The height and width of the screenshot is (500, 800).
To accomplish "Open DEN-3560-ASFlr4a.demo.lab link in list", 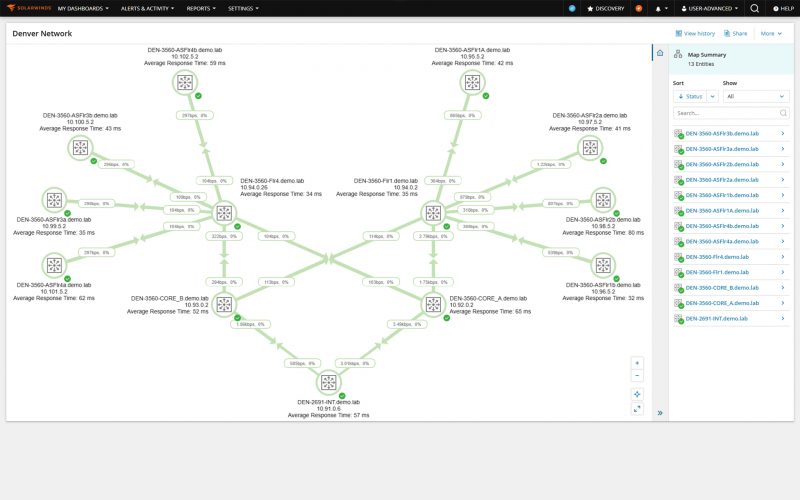I will 722,241.
